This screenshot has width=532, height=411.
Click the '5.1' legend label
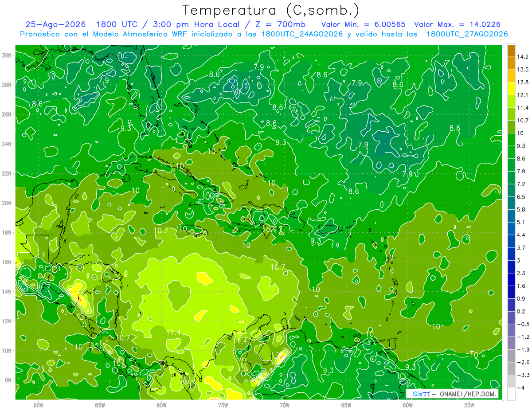pyautogui.click(x=521, y=222)
